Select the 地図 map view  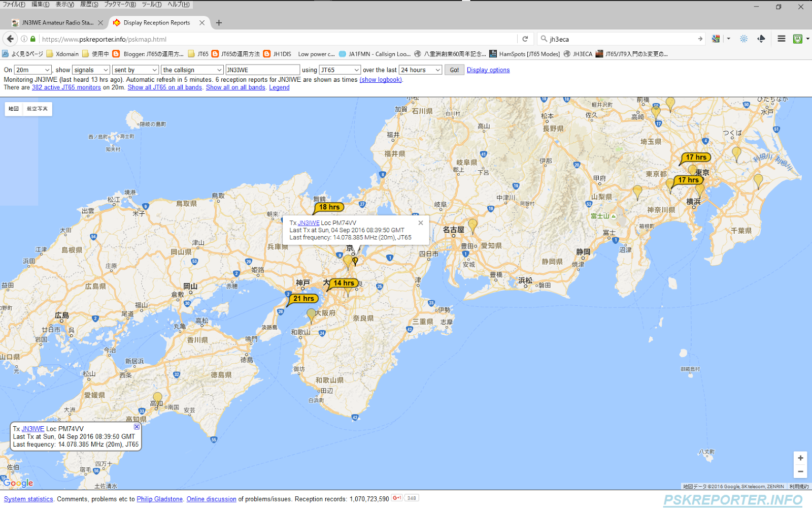pyautogui.click(x=13, y=109)
